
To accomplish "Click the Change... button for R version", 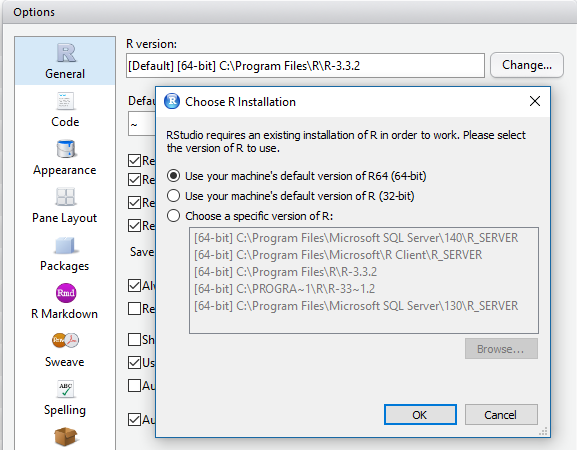I will pyautogui.click(x=527, y=65).
